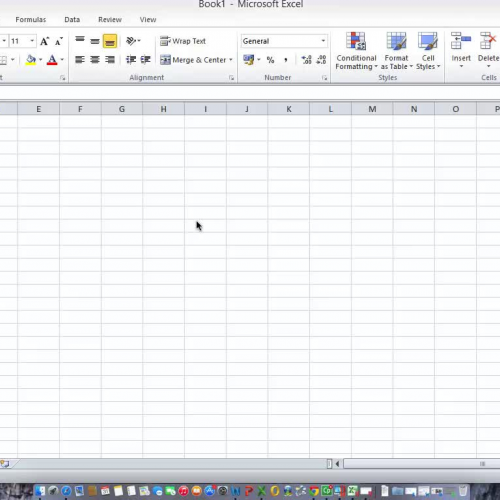Open Font Color dropdown arrow
This screenshot has height=500, width=500.
pos(62,60)
